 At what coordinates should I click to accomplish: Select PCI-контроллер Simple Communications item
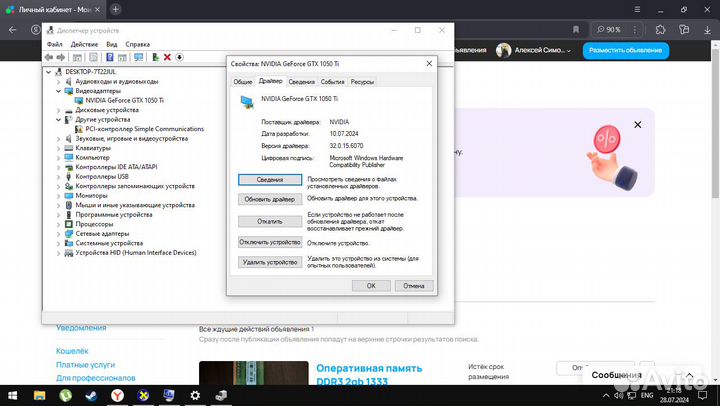(x=144, y=129)
